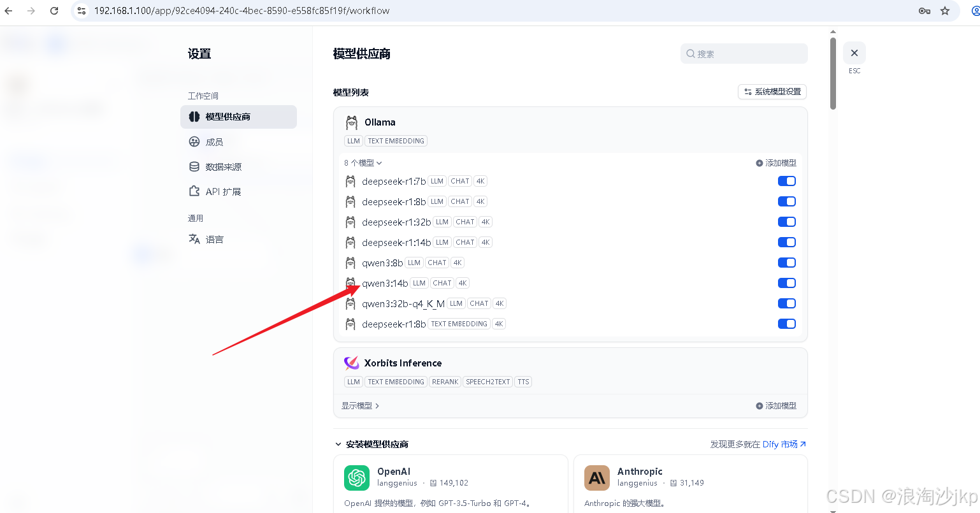Bookmark this page with the star icon
The width and height of the screenshot is (980, 513).
(x=945, y=11)
